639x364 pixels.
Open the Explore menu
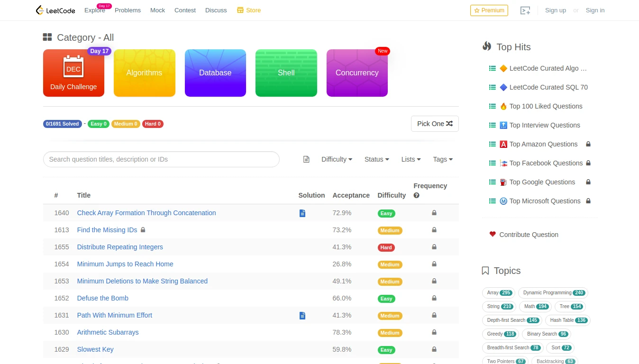point(95,10)
